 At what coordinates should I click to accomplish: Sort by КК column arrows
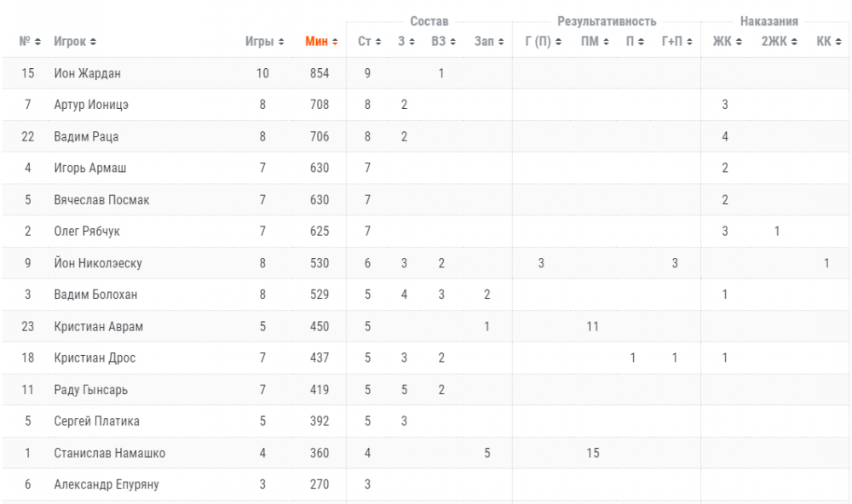point(838,42)
